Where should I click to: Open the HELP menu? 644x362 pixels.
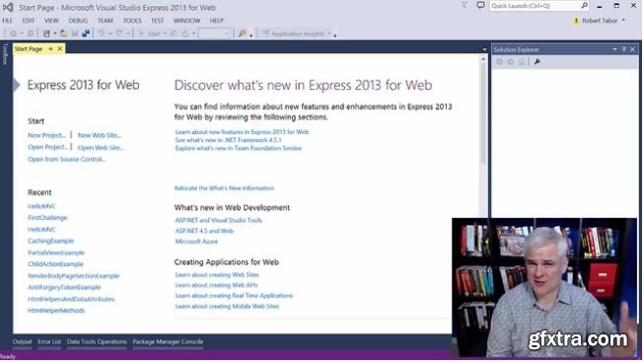[x=216, y=21]
